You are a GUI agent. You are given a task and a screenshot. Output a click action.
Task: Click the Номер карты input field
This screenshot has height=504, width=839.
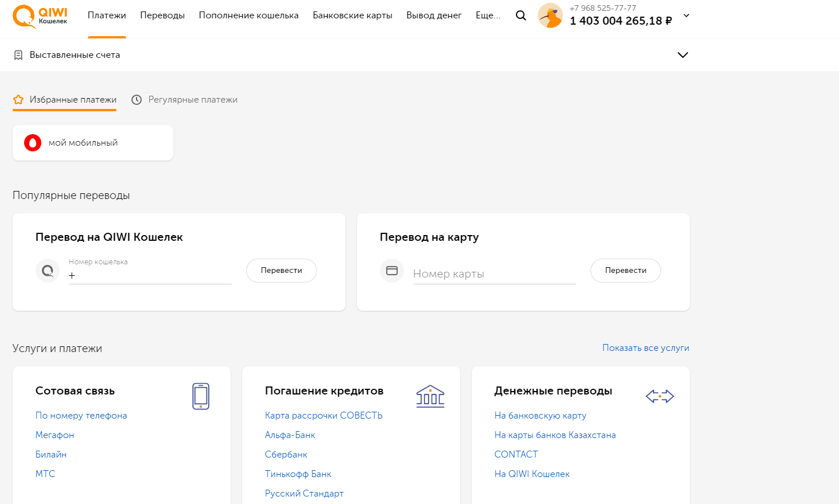click(x=495, y=274)
